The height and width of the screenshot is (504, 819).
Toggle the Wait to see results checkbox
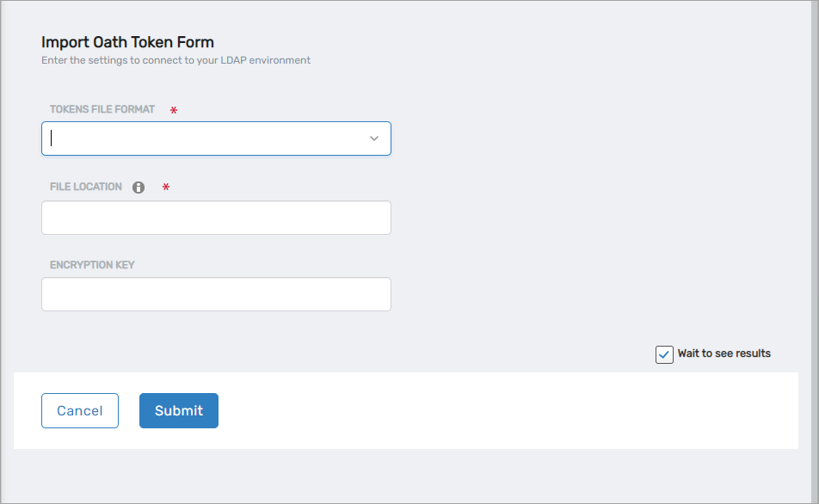coord(664,354)
